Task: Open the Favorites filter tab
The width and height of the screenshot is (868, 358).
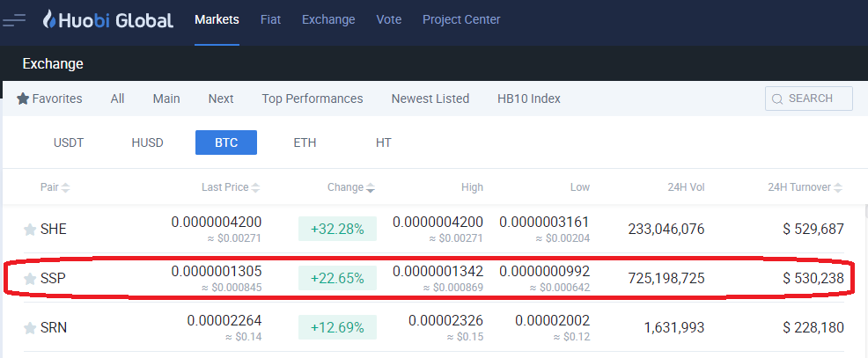Action: tap(50, 99)
